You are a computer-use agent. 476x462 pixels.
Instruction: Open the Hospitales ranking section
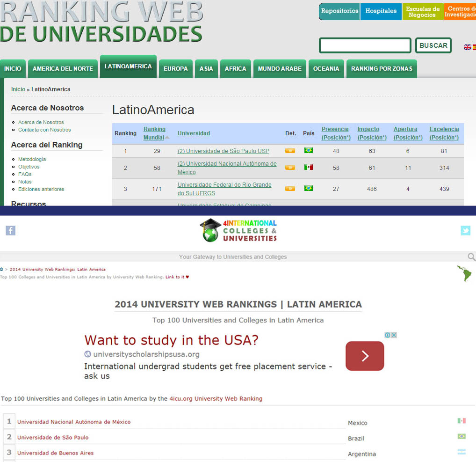[x=381, y=11]
